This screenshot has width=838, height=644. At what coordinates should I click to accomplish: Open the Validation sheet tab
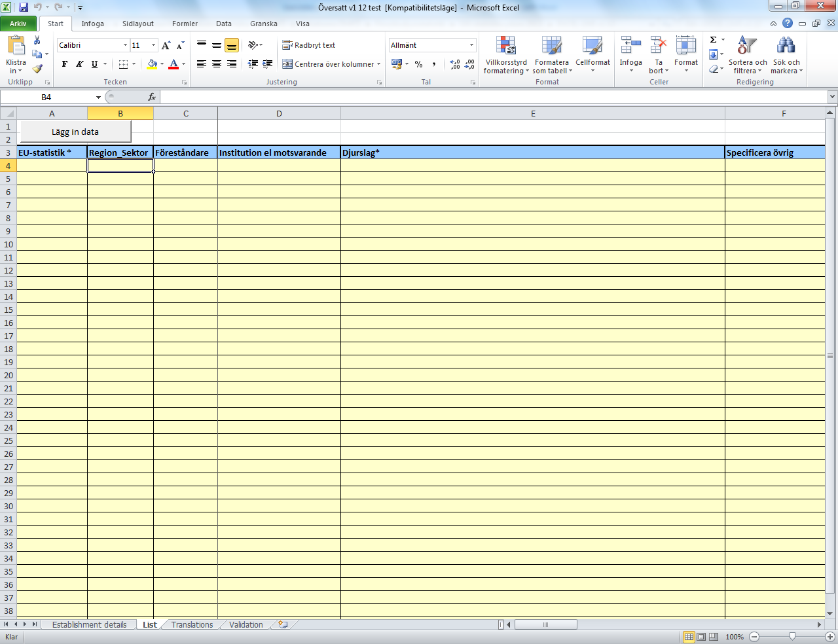pyautogui.click(x=246, y=624)
